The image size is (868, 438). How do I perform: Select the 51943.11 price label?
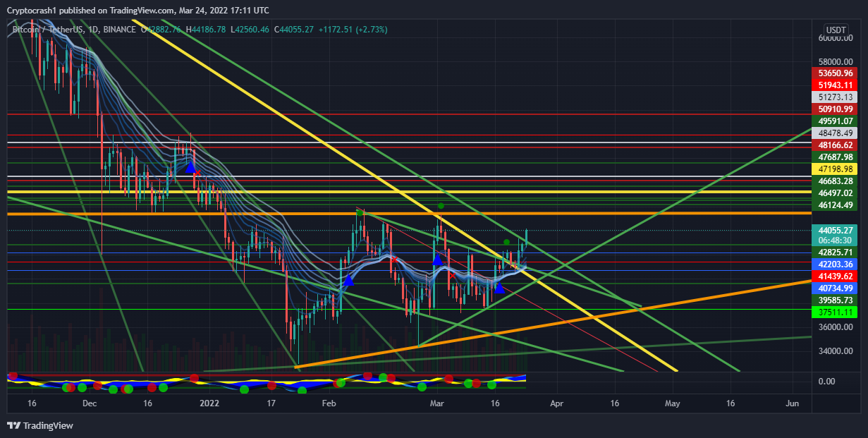tap(835, 85)
